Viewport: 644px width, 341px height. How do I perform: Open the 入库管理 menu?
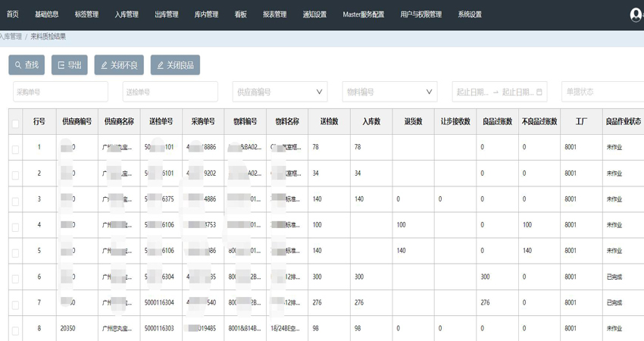pos(127,14)
